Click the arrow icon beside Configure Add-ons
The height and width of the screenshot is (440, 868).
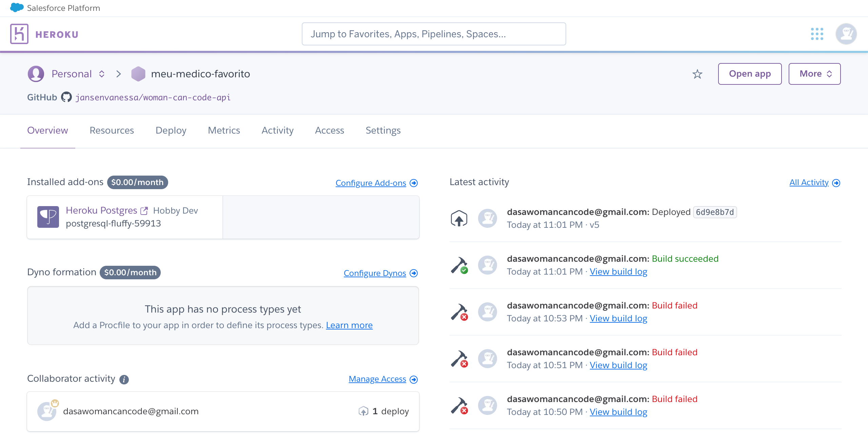coord(414,183)
